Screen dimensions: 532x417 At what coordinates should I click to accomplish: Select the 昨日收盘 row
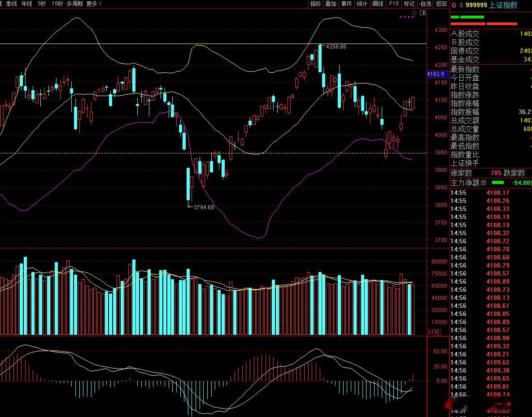(x=491, y=86)
